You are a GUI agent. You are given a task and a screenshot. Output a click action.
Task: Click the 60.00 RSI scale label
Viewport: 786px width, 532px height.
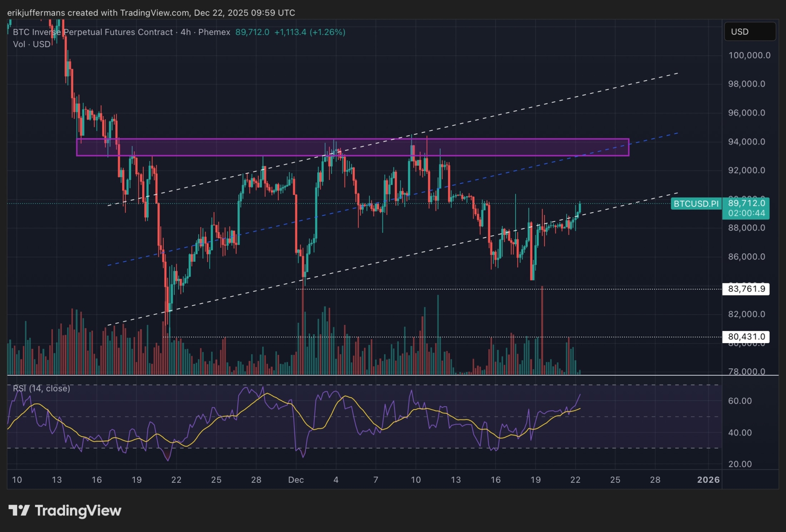click(740, 401)
